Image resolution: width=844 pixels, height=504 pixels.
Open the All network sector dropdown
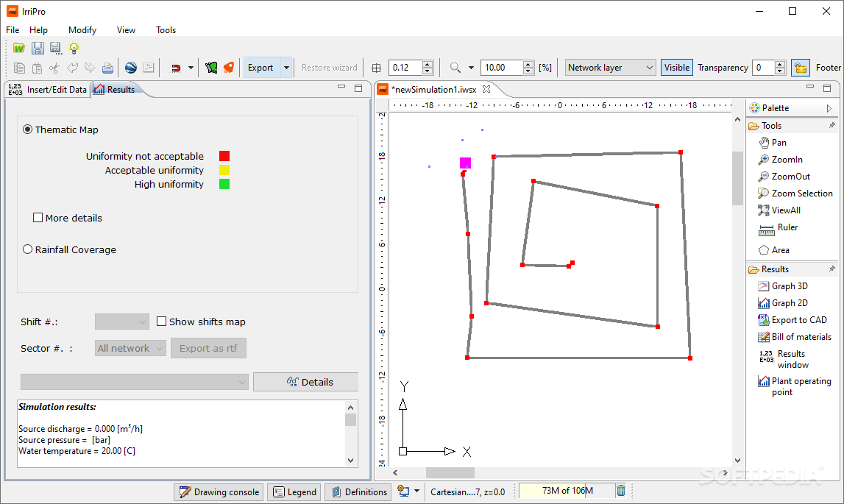(x=131, y=348)
